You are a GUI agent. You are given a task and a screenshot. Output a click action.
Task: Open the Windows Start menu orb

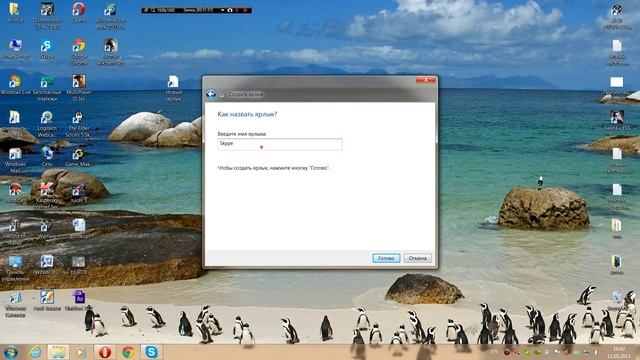pos(11,352)
